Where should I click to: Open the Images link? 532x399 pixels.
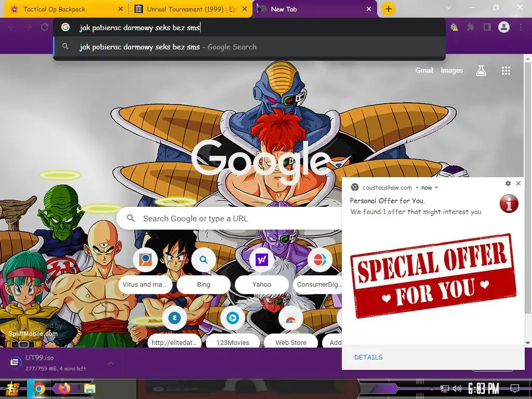(451, 70)
